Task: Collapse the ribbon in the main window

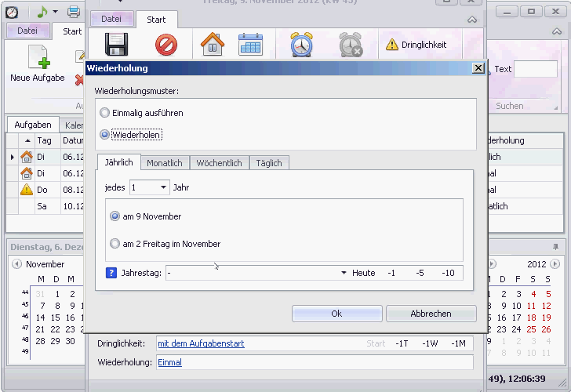Action: pyautogui.click(x=556, y=31)
